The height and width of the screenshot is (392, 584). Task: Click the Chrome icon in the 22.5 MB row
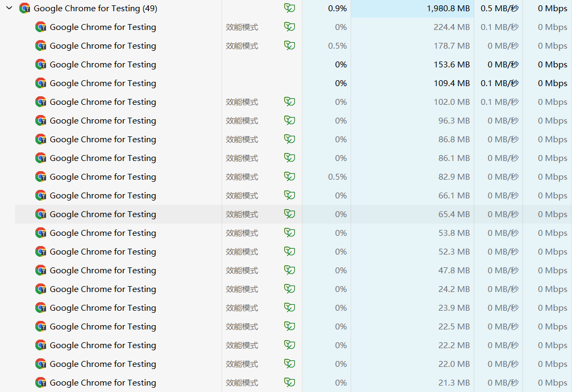[41, 326]
